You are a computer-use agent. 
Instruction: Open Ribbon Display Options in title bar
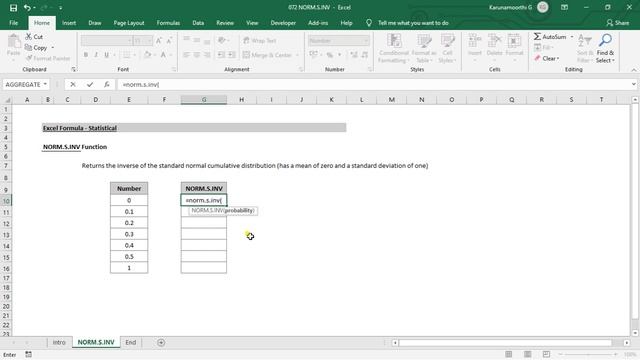[x=564, y=7]
